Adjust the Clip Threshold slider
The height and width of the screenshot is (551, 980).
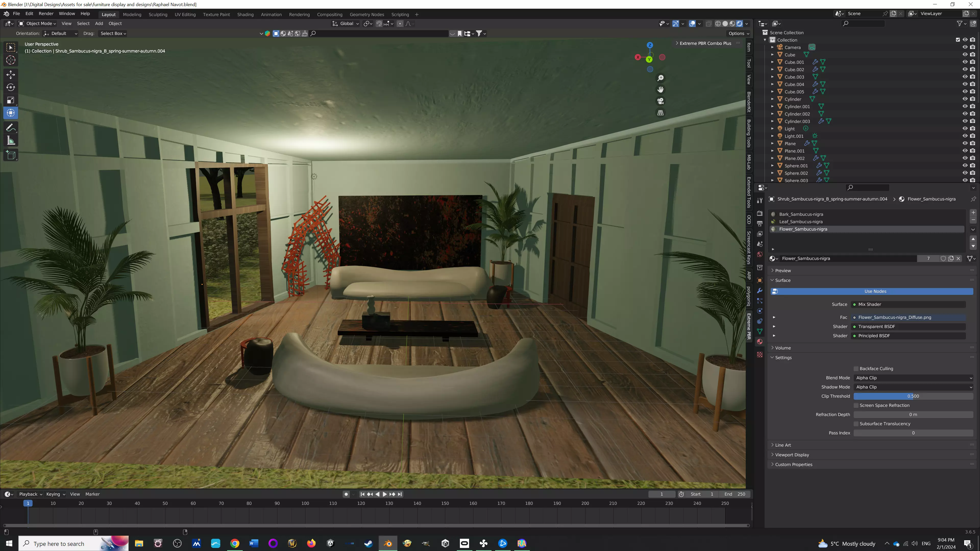tap(913, 396)
